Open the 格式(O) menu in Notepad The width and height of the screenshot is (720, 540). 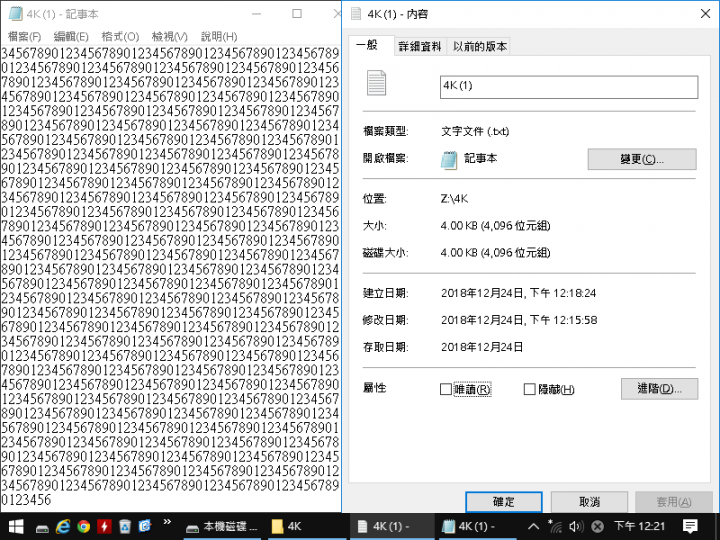(120, 36)
